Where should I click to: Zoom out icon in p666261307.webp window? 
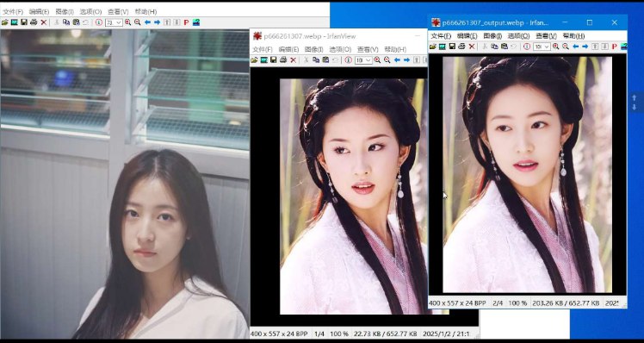(387, 60)
